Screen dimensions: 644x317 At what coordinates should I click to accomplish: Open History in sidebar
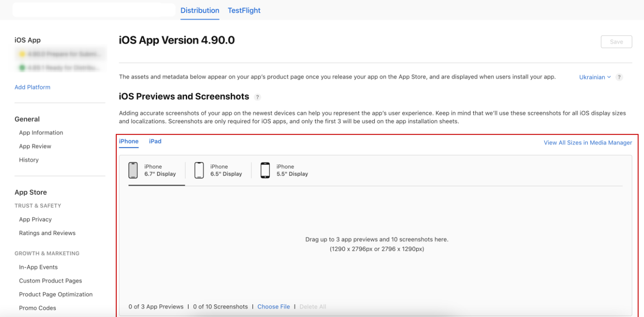point(29,160)
